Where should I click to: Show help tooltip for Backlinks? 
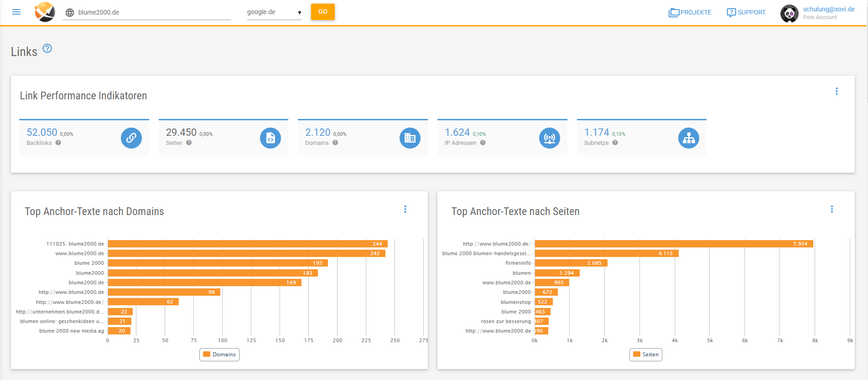pyautogui.click(x=58, y=143)
